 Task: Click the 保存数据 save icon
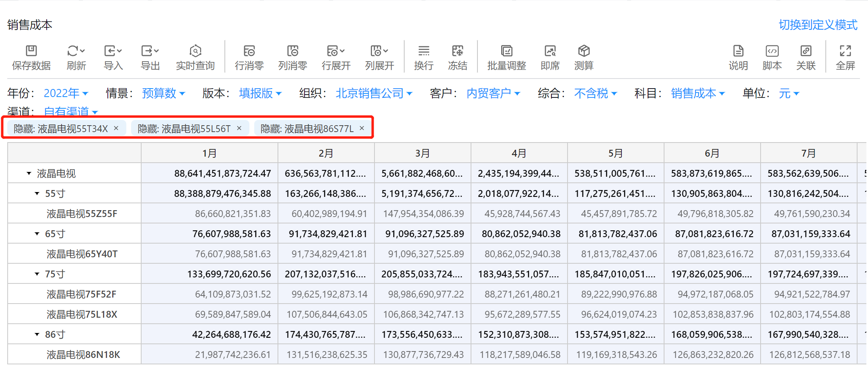tap(31, 51)
